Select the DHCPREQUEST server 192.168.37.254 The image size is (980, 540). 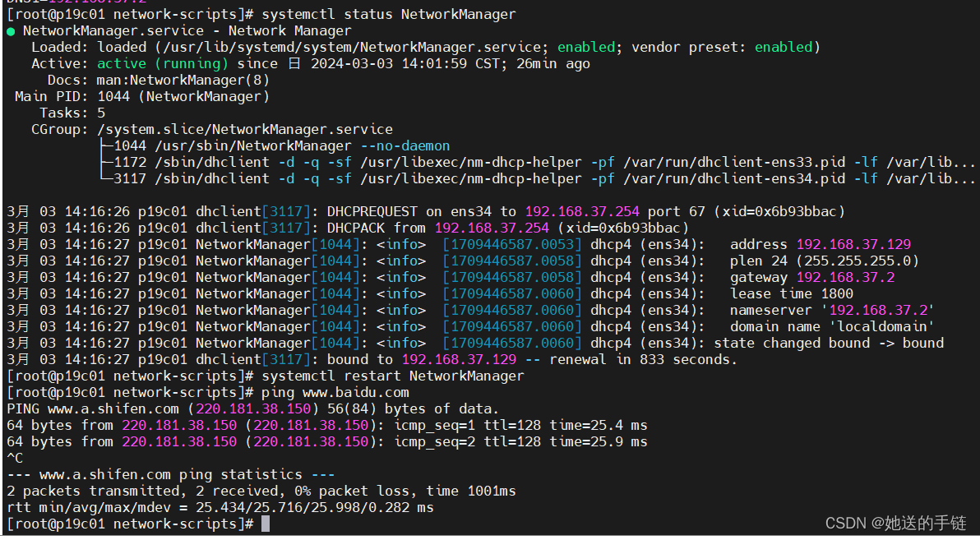tap(581, 211)
